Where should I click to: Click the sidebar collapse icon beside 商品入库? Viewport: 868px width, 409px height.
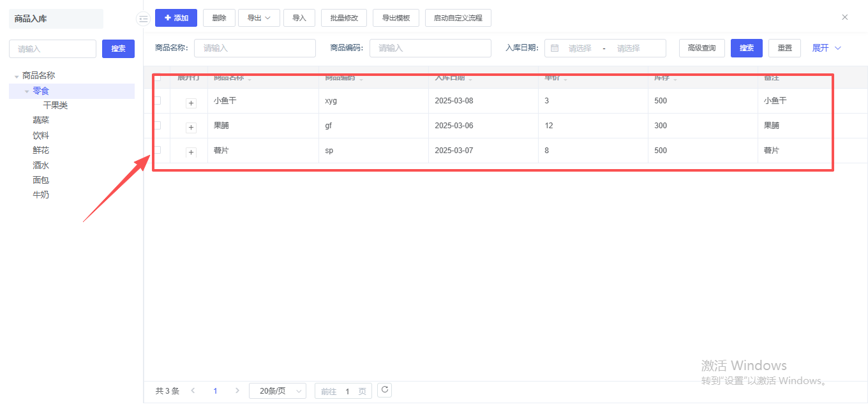click(143, 19)
